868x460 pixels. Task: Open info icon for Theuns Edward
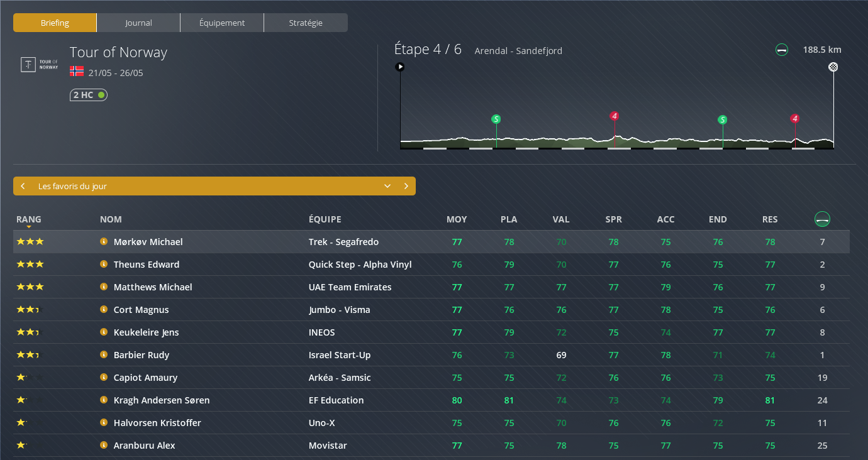104,264
